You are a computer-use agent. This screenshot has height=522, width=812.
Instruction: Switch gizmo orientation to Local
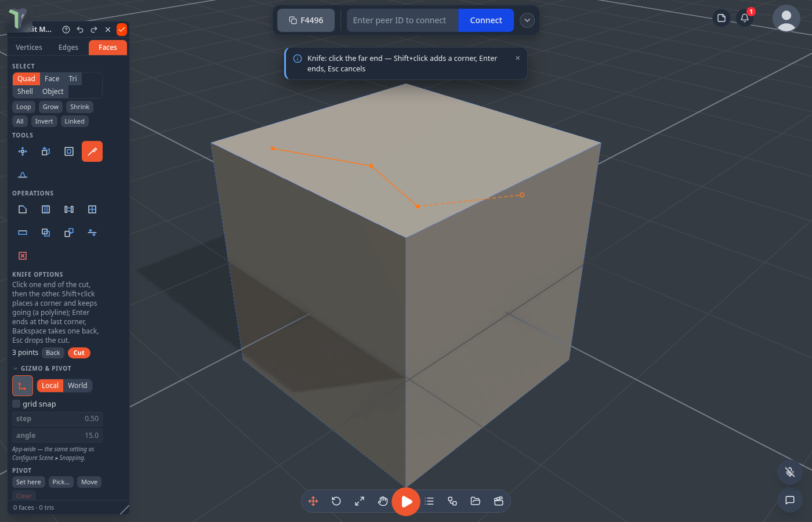pos(50,386)
